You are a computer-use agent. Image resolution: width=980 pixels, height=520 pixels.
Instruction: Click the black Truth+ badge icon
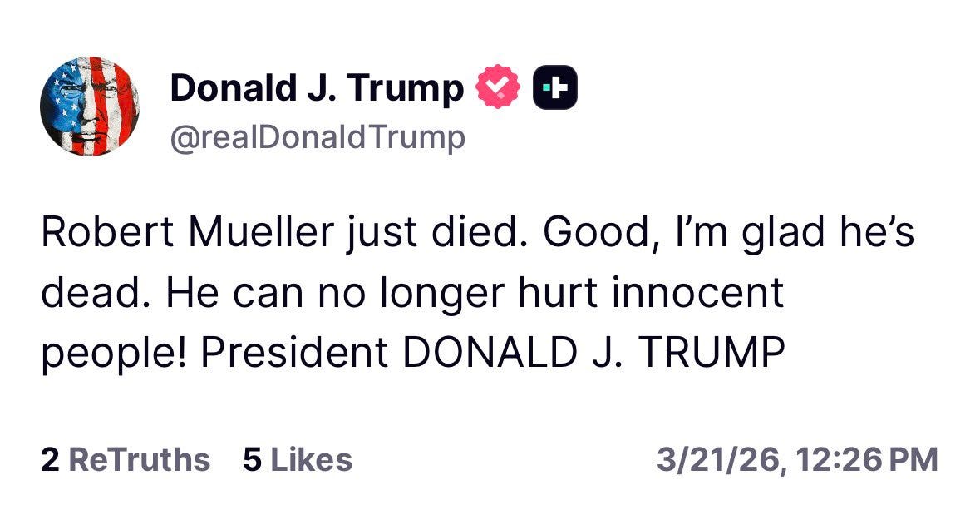tap(555, 87)
